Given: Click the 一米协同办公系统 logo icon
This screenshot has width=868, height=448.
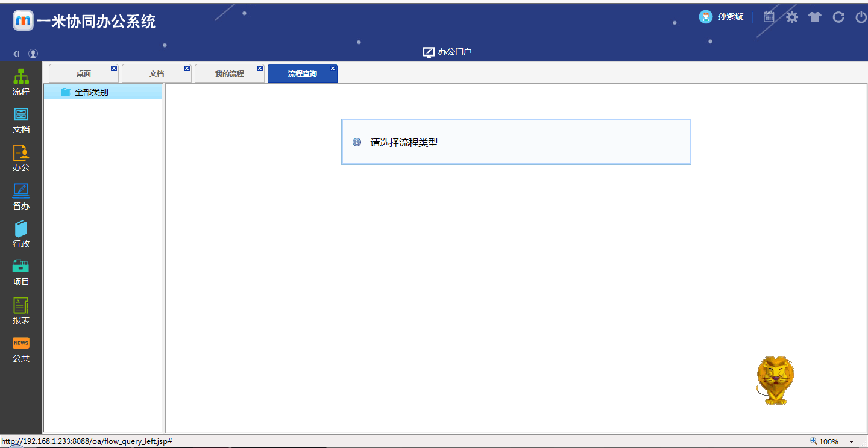Looking at the screenshot, I should [x=23, y=20].
